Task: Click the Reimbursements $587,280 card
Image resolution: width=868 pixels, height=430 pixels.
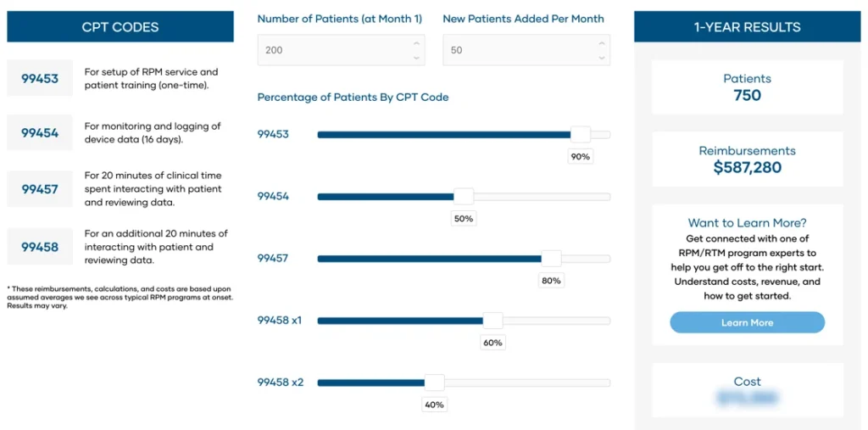Action: [x=747, y=159]
